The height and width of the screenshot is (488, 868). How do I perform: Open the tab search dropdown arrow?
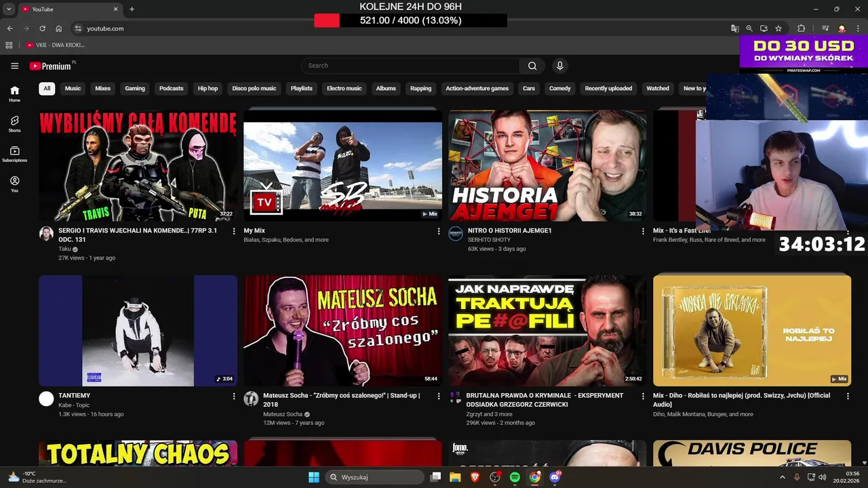pyautogui.click(x=9, y=9)
